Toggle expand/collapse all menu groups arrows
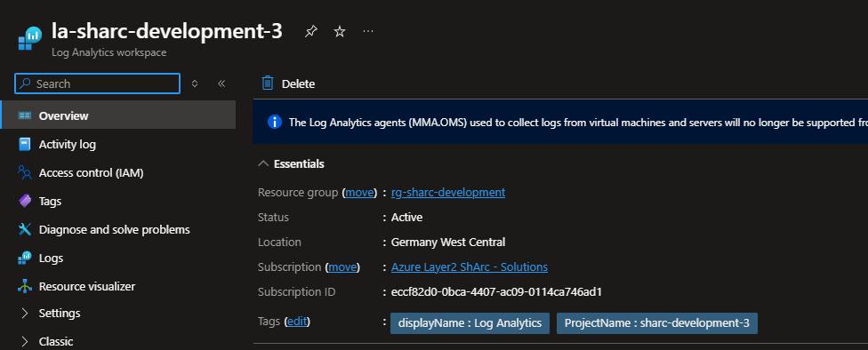This screenshot has height=350, width=868. click(x=194, y=84)
